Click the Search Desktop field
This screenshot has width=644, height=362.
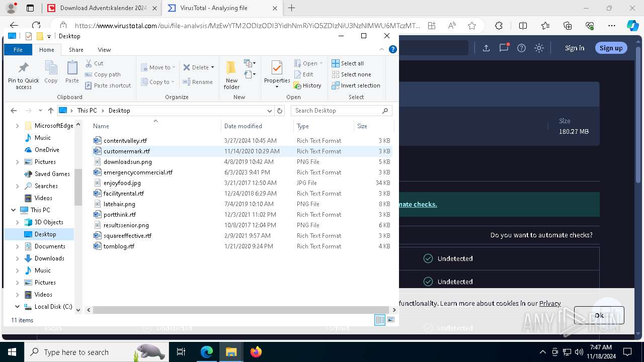click(341, 111)
